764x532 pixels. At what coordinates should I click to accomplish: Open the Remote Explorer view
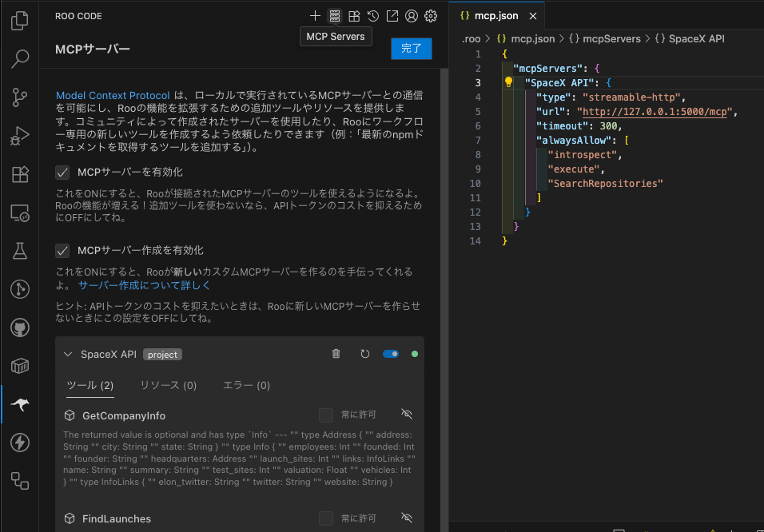click(19, 213)
